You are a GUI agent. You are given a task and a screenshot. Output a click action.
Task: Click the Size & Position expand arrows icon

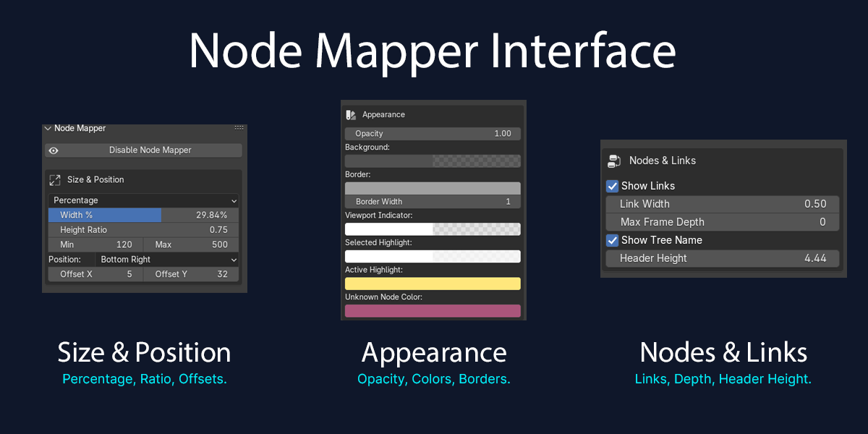55,179
